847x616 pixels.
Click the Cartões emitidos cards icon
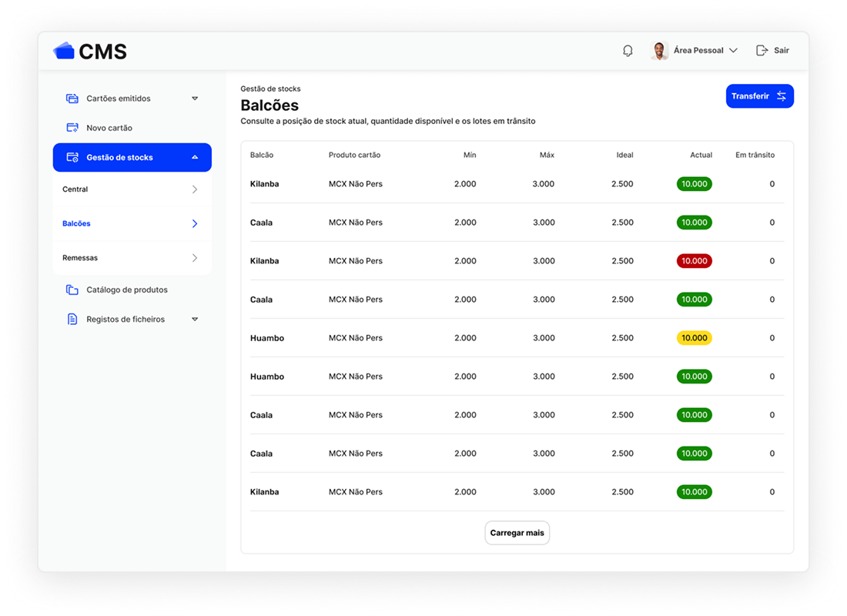(x=72, y=99)
